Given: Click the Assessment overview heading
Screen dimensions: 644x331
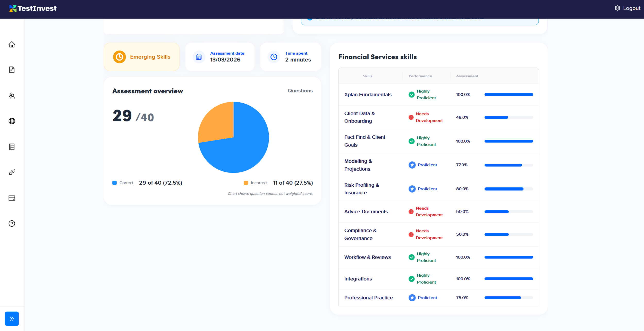Looking at the screenshot, I should coord(148,91).
